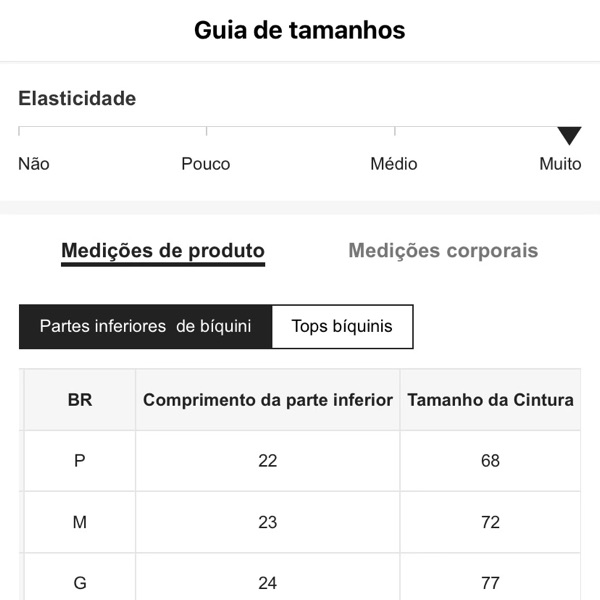Select Tops bíquinis toggle button
This screenshot has width=600, height=600.
coord(342,327)
